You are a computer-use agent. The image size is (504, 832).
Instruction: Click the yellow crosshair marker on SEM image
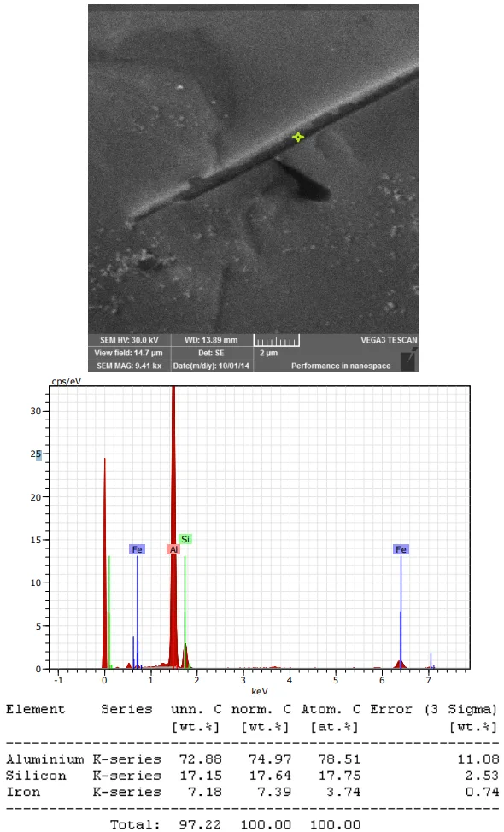[x=298, y=137]
